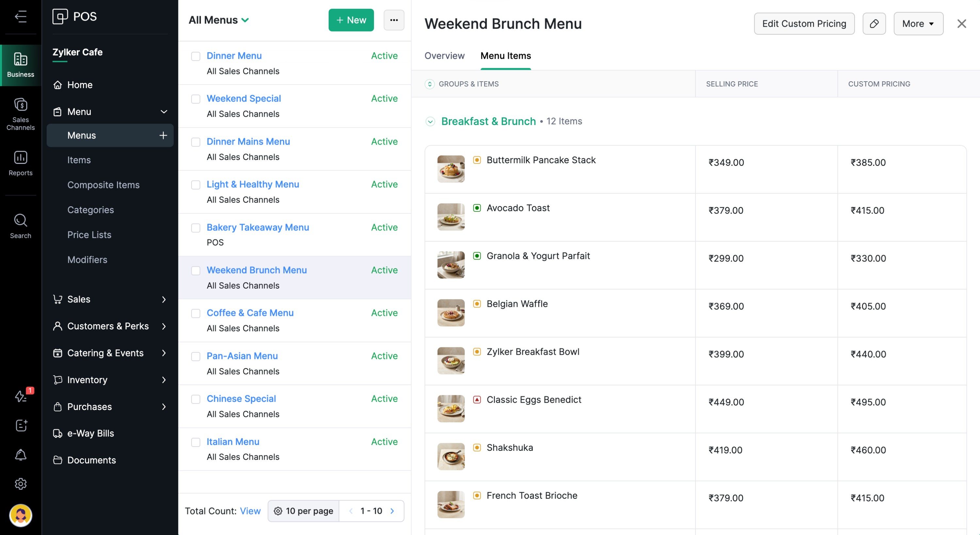Click the Shakshuka item thumbnail
The image size is (980, 535).
[x=450, y=456]
